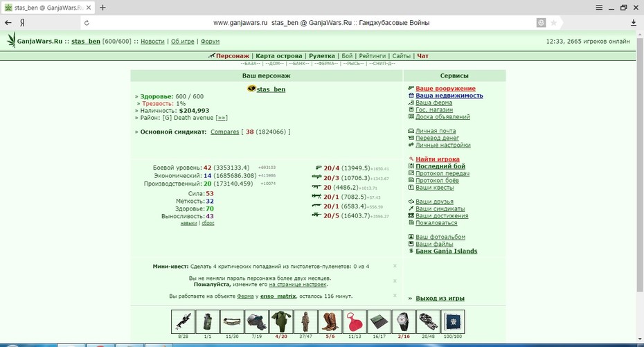Click the weapon skill icon beside 20/3

[x=316, y=177]
